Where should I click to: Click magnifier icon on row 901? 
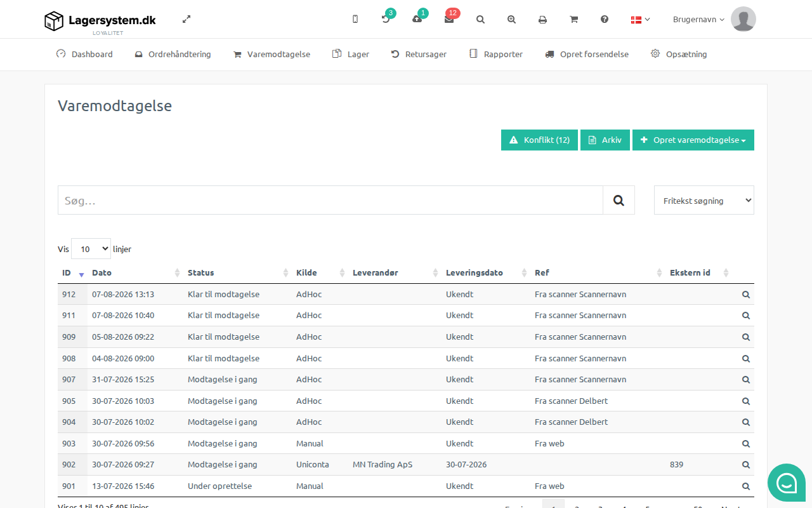coord(746,486)
